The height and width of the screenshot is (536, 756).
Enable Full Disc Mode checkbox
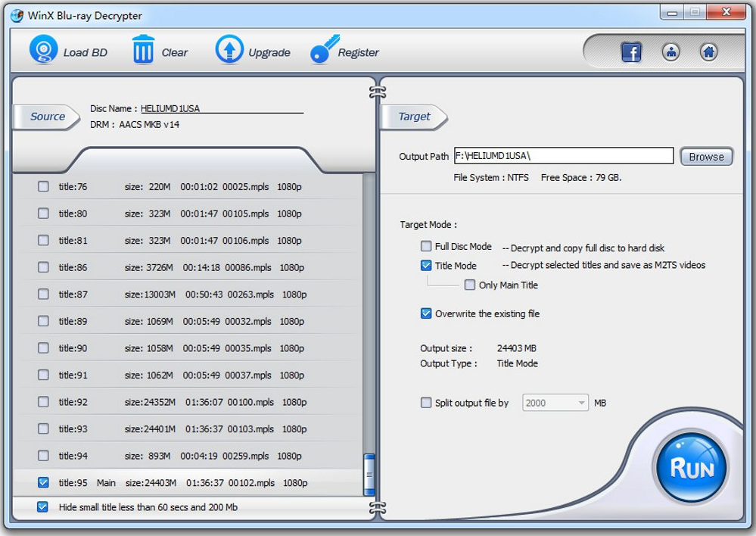426,246
